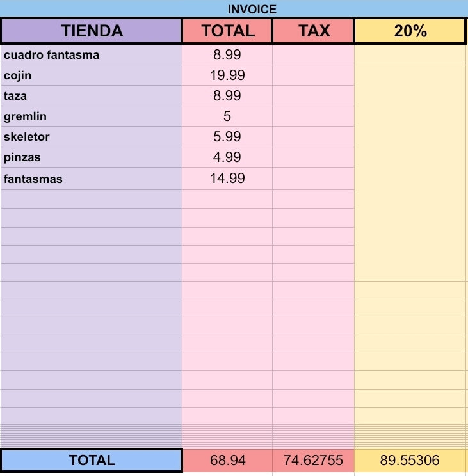Select the TAX column header
Image resolution: width=468 pixels, height=476 pixels.
(314, 31)
